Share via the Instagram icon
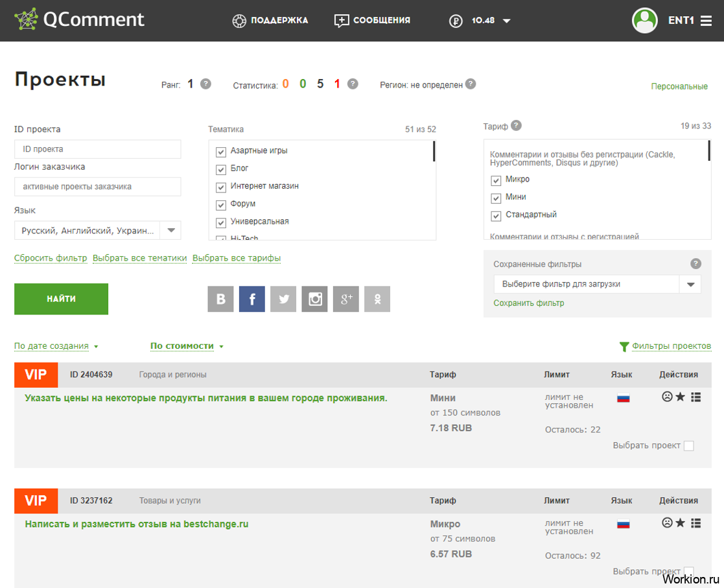 click(314, 299)
